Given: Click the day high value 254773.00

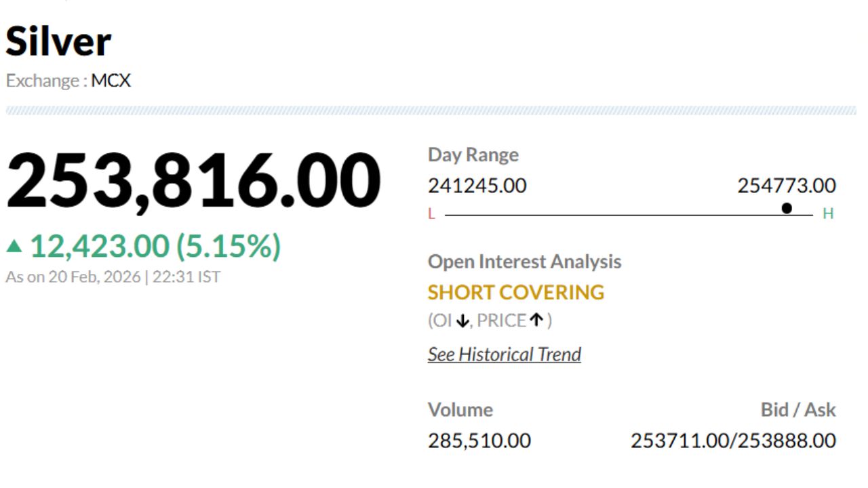Looking at the screenshot, I should click(x=787, y=185).
